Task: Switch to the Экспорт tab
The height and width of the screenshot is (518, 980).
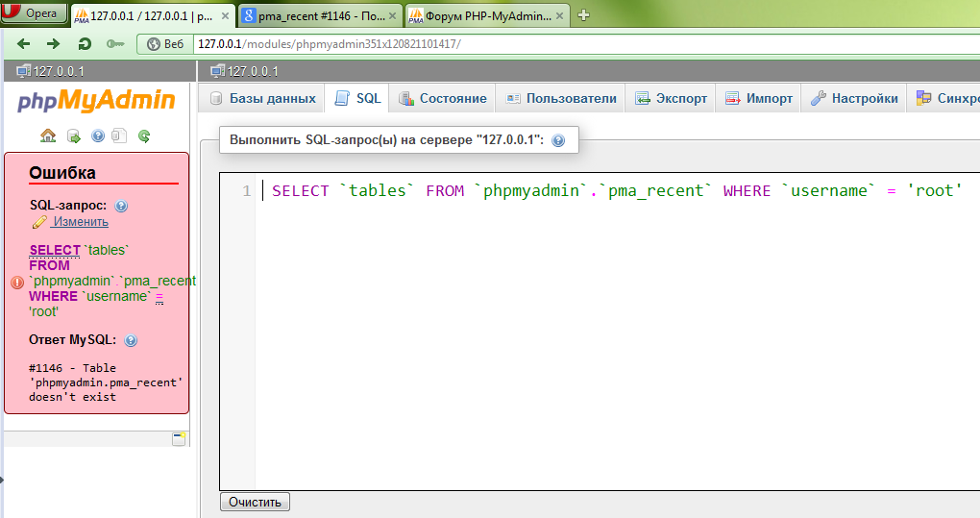Action: [672, 98]
